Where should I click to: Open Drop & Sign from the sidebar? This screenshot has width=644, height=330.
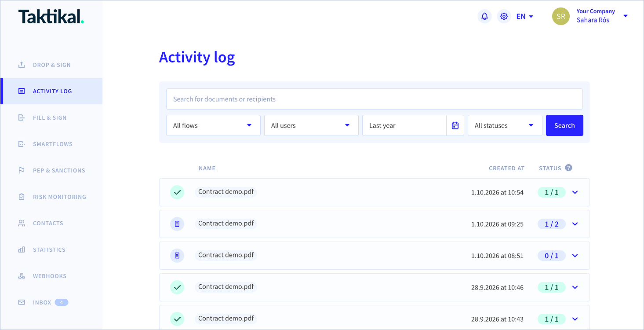point(51,65)
